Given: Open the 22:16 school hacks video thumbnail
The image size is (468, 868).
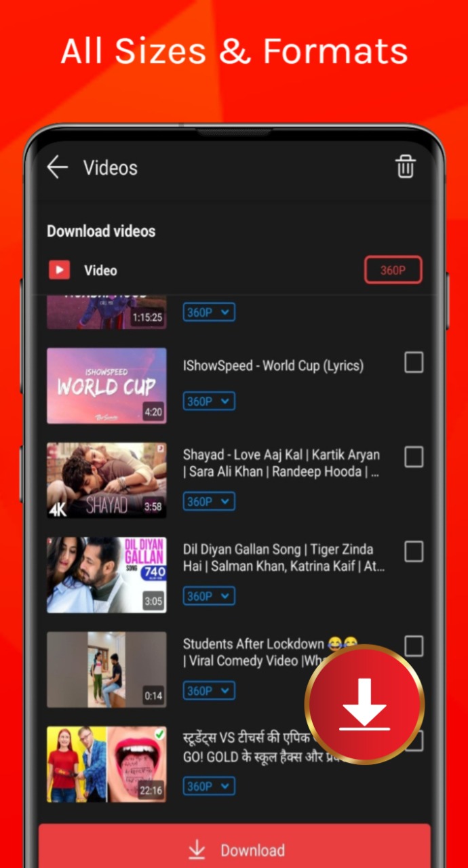Looking at the screenshot, I should [x=106, y=764].
